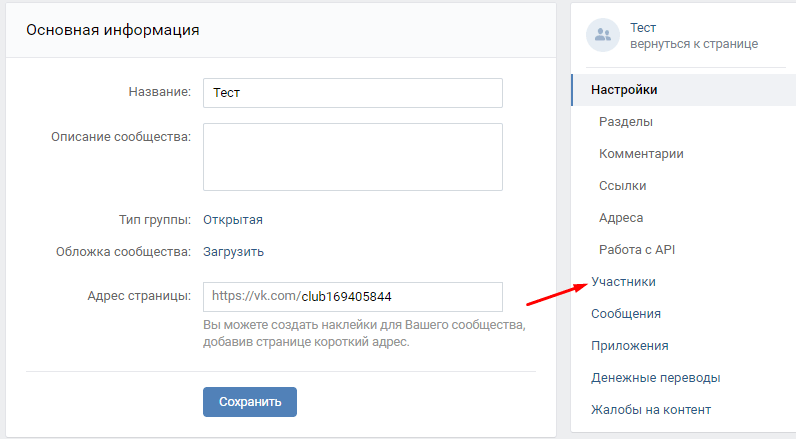This screenshot has height=439, width=796.
Task: Click Загрузить to upload community cover
Action: (x=234, y=252)
